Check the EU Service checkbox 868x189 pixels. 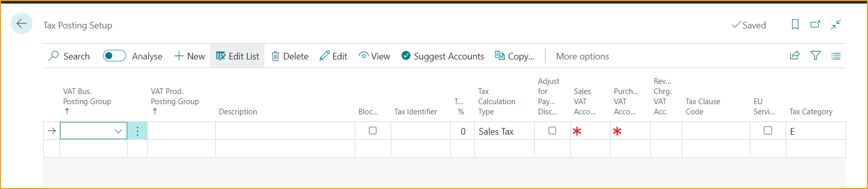(x=768, y=131)
